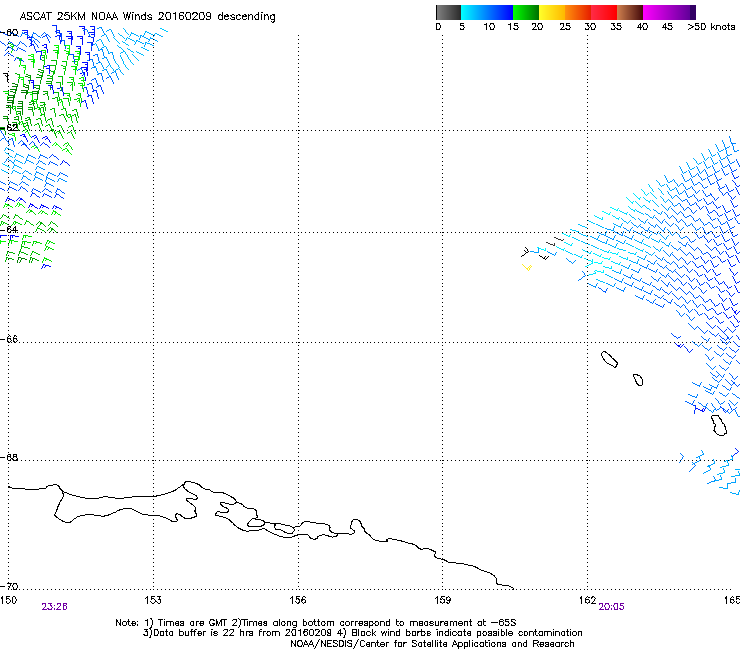Click the 156 longitude axis label
The height and width of the screenshot is (650, 740).
298,600
